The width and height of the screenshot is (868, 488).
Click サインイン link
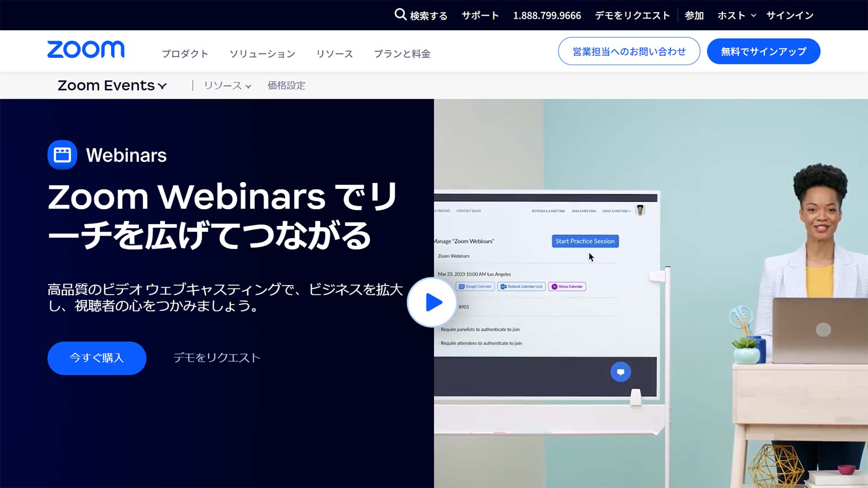[790, 15]
